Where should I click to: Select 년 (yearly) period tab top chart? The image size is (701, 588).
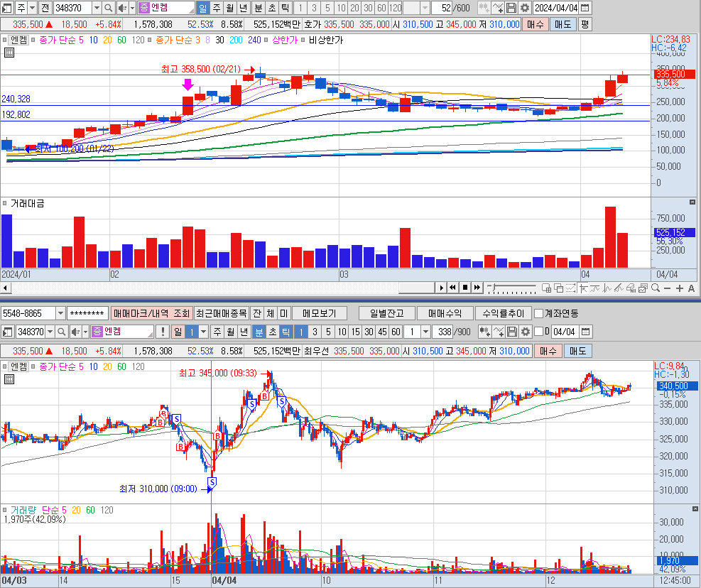(x=243, y=8)
